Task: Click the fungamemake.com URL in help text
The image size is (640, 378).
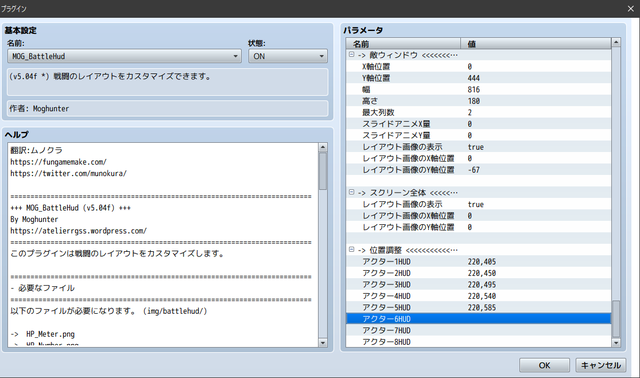Action: 58,162
